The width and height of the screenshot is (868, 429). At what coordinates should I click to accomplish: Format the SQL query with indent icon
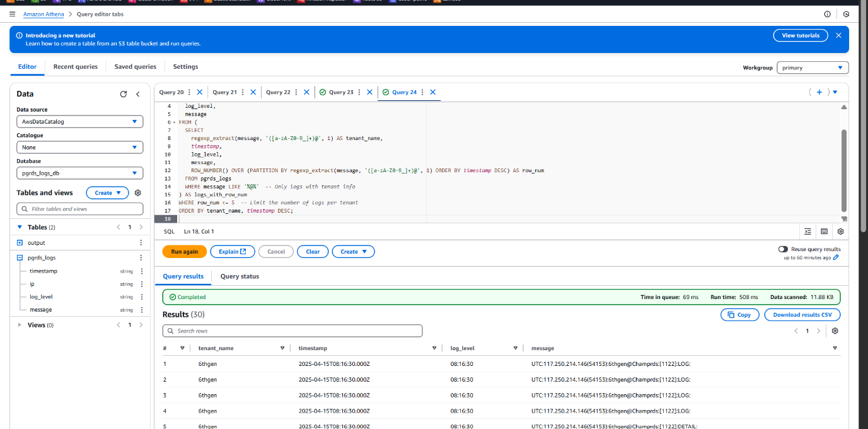click(808, 232)
